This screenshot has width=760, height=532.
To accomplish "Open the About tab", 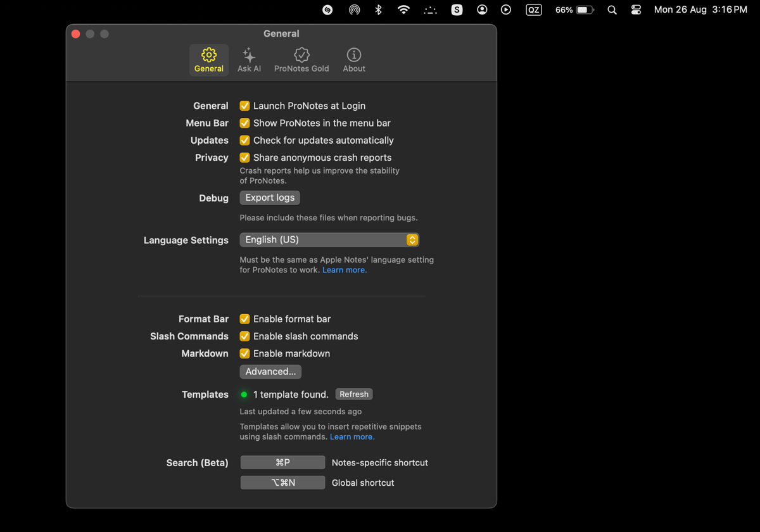I will pos(354,60).
